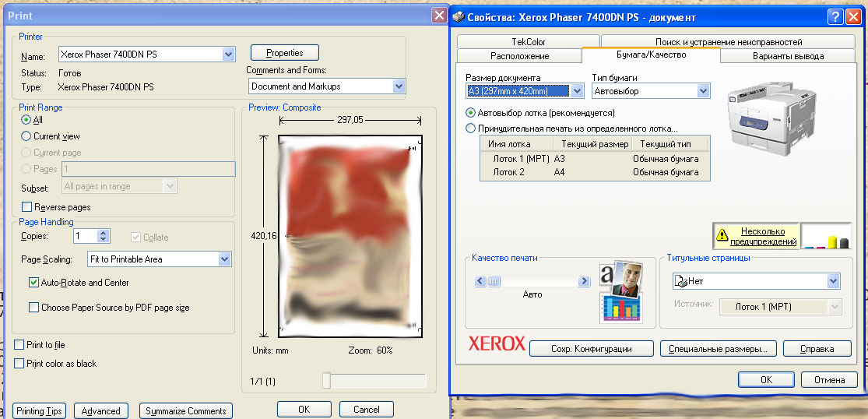Select Current view print range

pyautogui.click(x=26, y=136)
